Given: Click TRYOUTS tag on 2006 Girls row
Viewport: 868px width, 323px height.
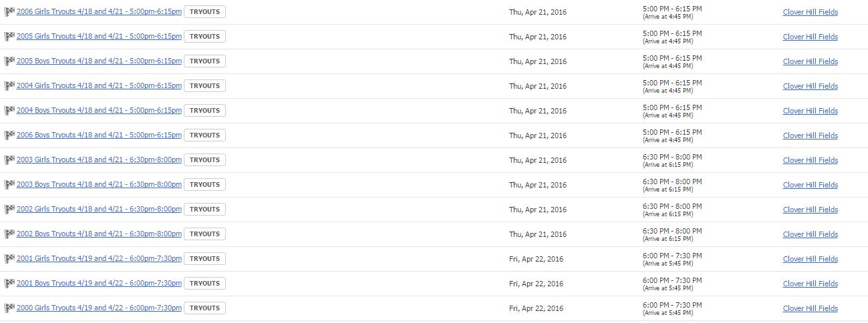Looking at the screenshot, I should pyautogui.click(x=204, y=11).
